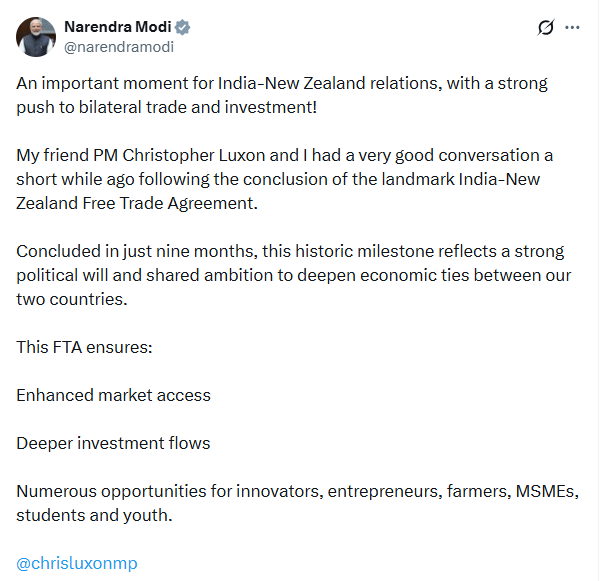Click the line "Deeper investment flows"

[113, 443]
